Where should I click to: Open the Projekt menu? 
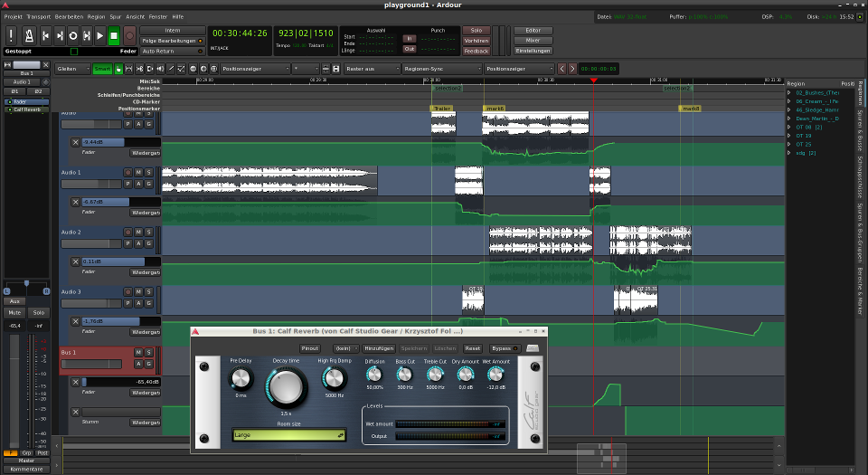click(14, 16)
